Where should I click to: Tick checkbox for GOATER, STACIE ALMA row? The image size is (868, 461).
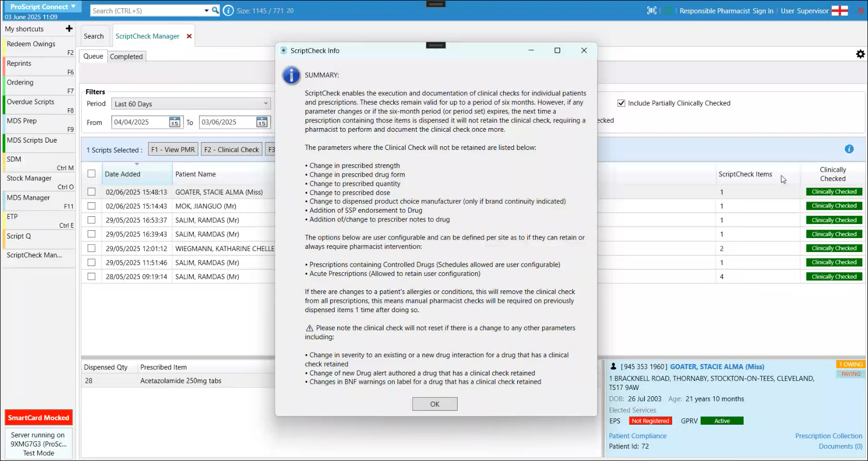(92, 192)
